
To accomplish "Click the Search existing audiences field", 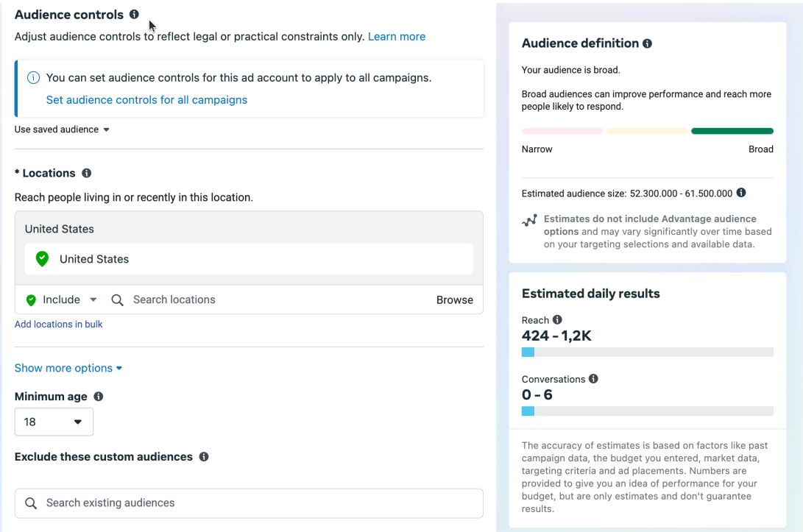I will click(x=249, y=503).
